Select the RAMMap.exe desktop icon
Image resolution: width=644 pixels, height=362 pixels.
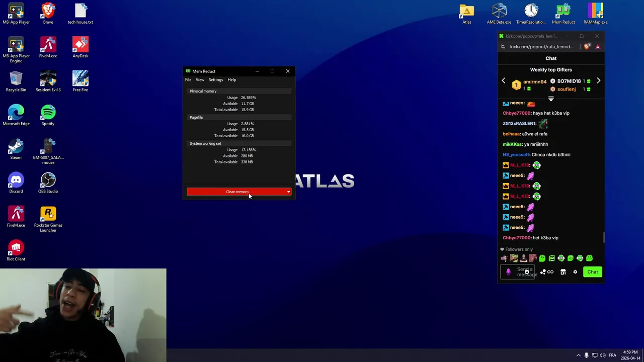pyautogui.click(x=595, y=14)
